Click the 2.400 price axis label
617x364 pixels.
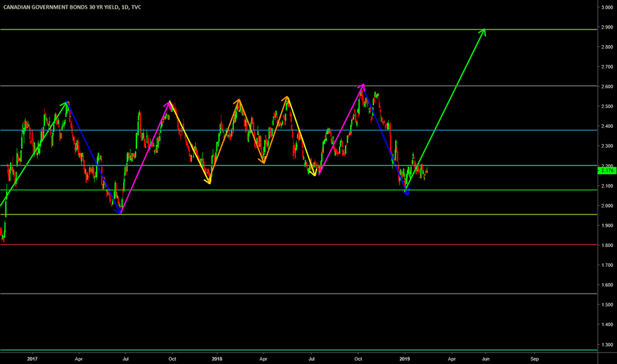[x=607, y=126]
